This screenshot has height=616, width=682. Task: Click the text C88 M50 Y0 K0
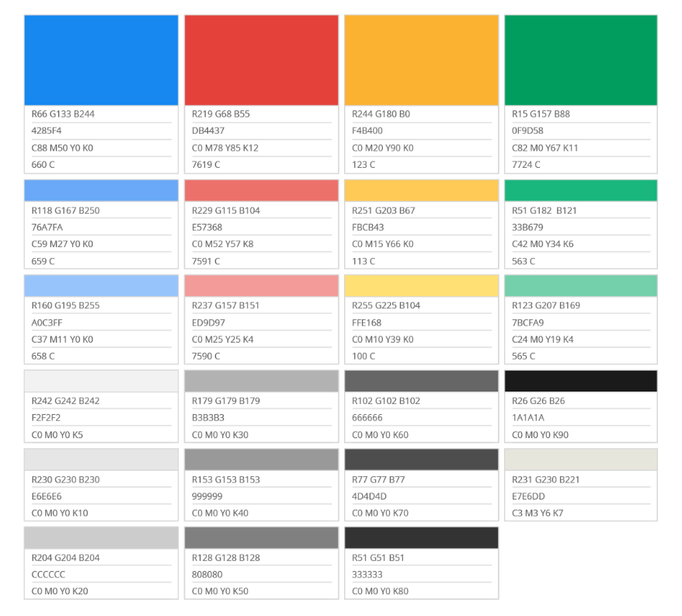click(x=62, y=148)
